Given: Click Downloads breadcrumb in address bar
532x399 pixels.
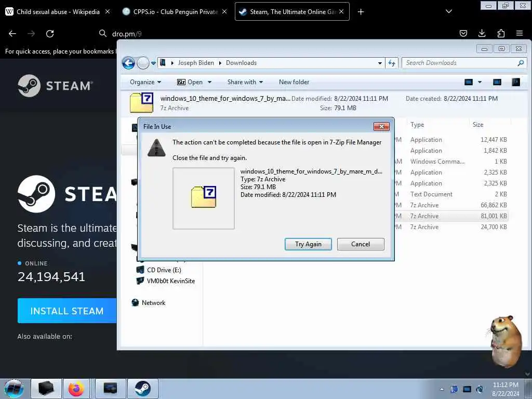Looking at the screenshot, I should pyautogui.click(x=241, y=63).
